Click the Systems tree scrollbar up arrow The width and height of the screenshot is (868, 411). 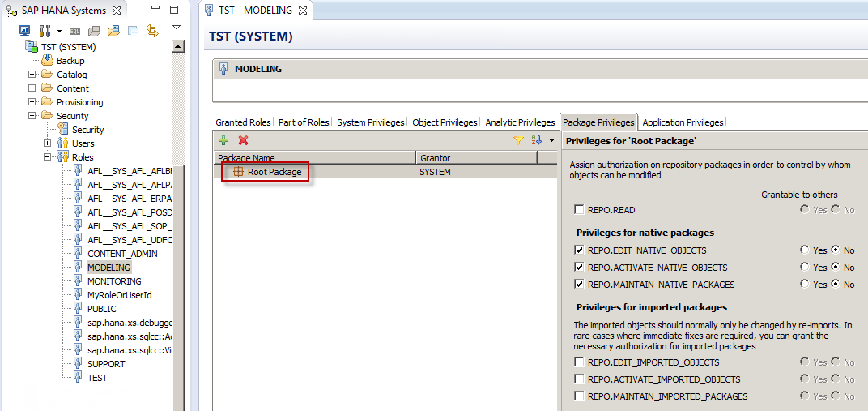pos(178,46)
